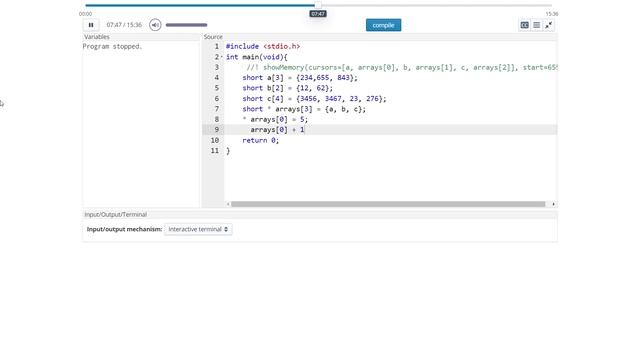Open the transcript list icon

[537, 25]
